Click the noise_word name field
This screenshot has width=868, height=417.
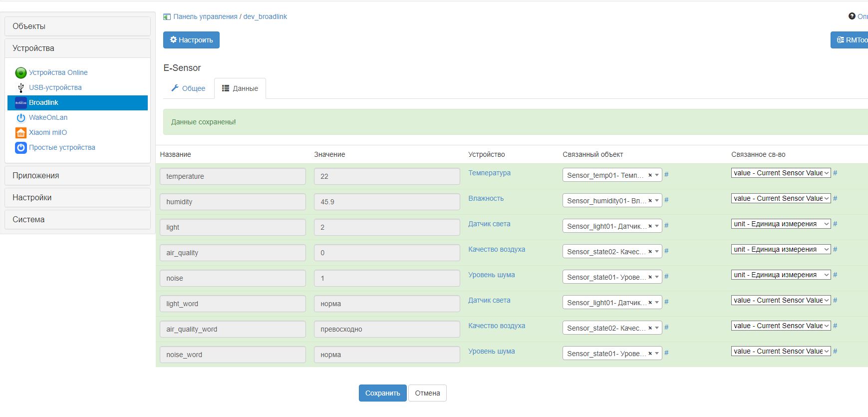pos(233,355)
